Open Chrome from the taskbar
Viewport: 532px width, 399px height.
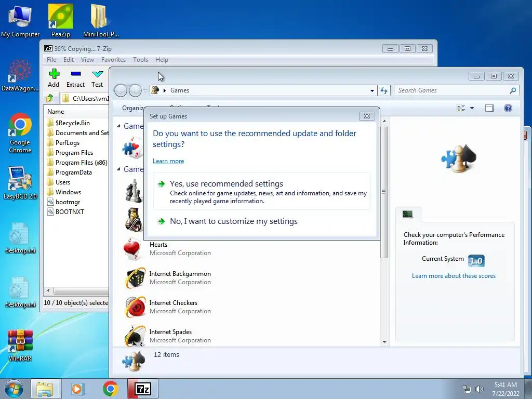[x=110, y=389]
